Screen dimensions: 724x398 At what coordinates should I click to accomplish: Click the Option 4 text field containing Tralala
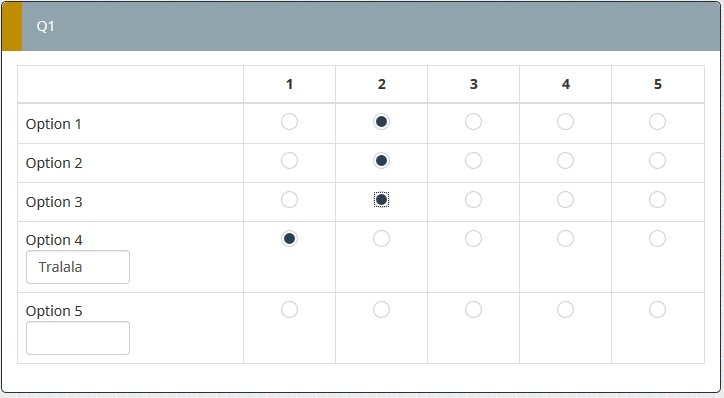point(78,267)
